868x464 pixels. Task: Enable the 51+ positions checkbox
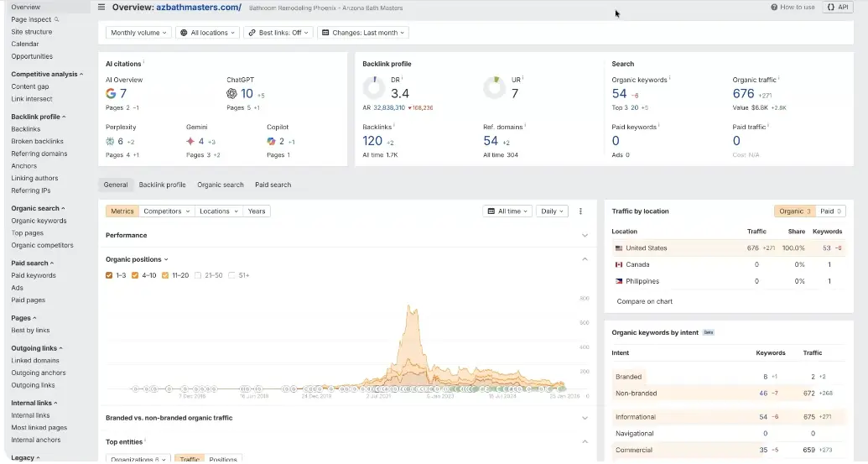point(231,275)
